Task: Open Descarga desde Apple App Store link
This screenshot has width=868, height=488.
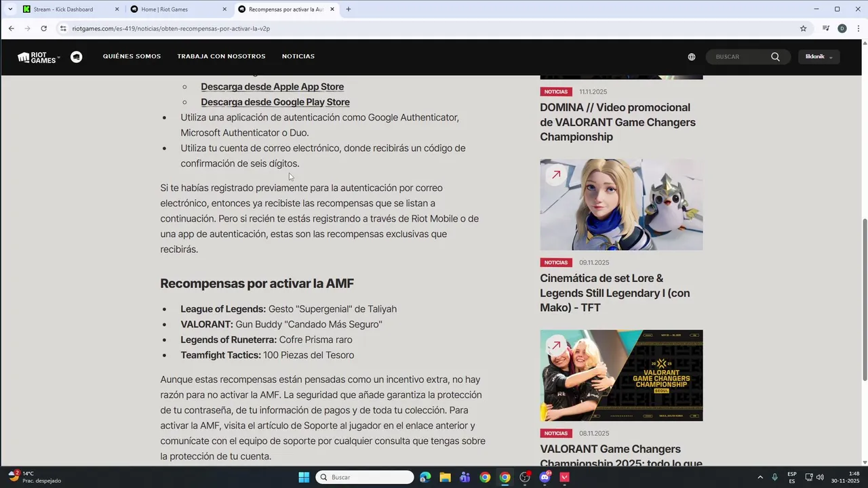Action: click(x=272, y=87)
